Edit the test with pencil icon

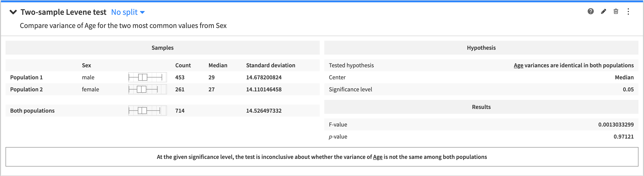pos(603,11)
